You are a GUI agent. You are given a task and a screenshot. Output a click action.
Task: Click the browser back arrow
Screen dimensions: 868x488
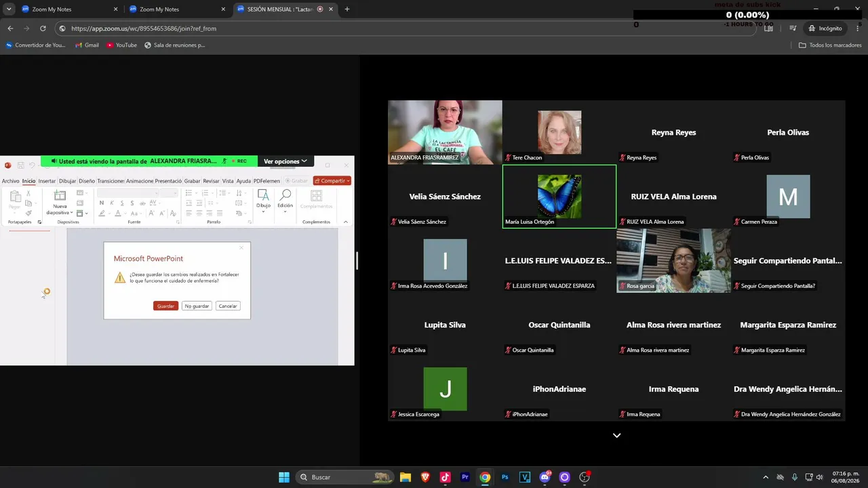(x=10, y=28)
